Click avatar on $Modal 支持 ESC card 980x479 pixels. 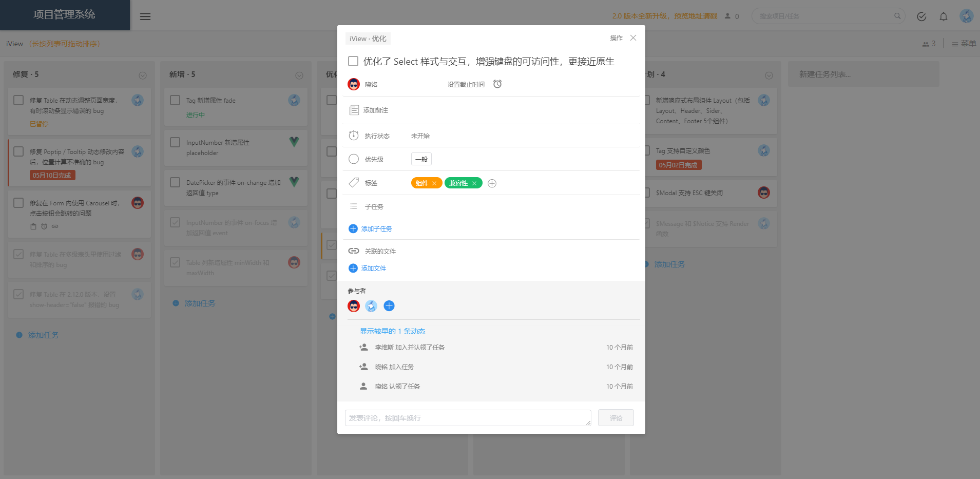point(764,193)
